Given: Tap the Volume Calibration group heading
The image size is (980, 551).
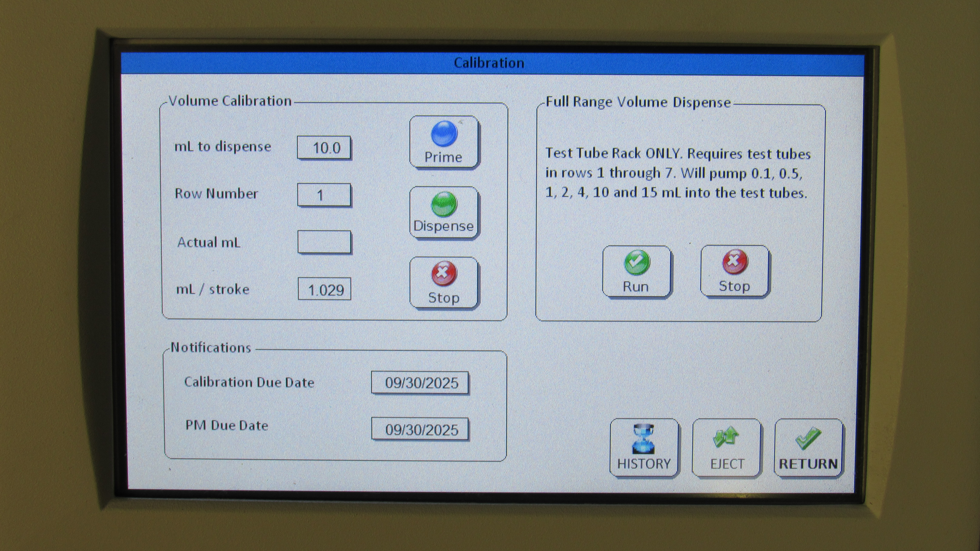Looking at the screenshot, I should [x=230, y=101].
